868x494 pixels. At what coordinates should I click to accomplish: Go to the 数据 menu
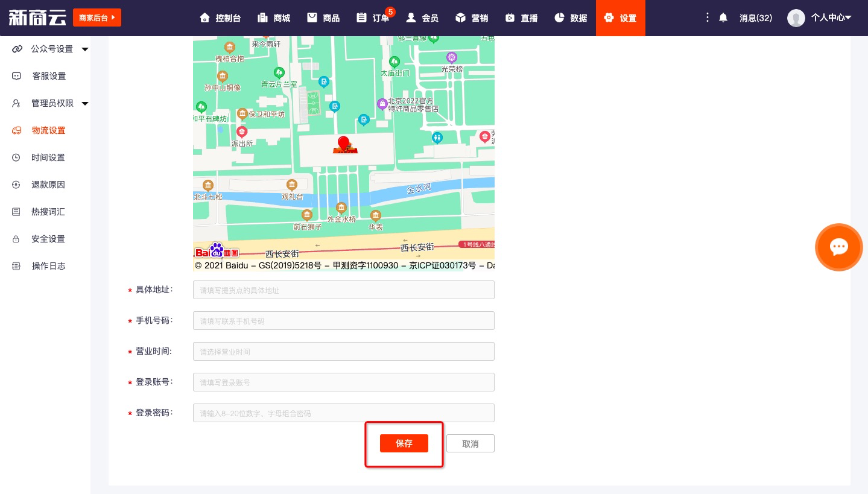point(571,18)
